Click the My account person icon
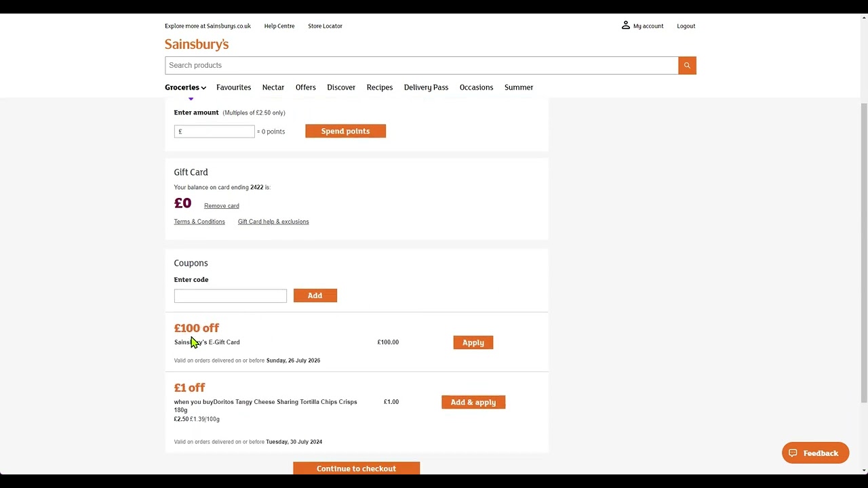This screenshot has height=488, width=868. [625, 25]
